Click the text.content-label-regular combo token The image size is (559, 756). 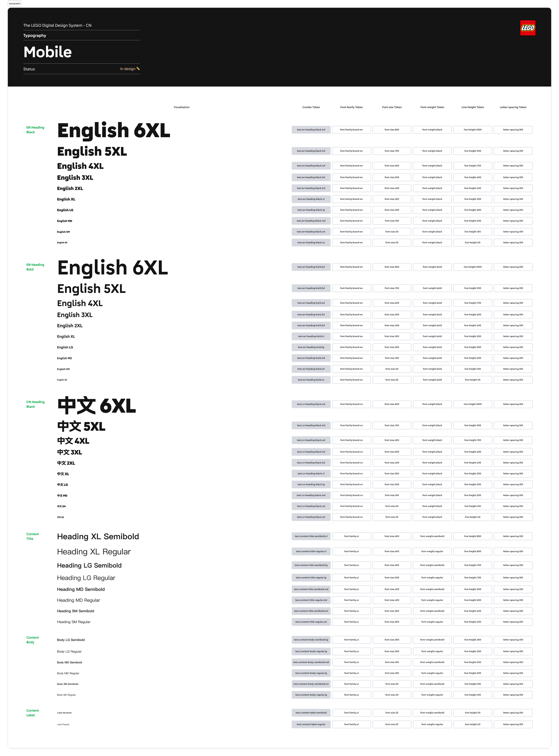(x=311, y=724)
